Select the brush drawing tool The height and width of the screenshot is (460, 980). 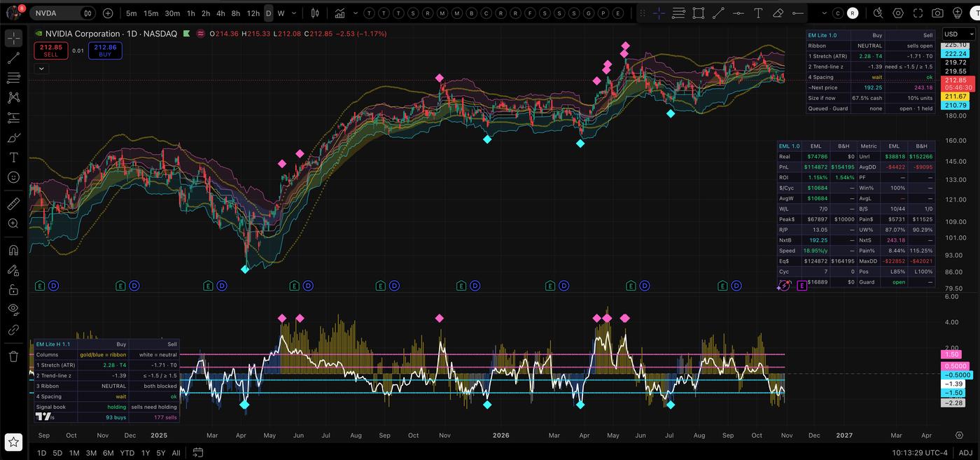click(x=13, y=138)
